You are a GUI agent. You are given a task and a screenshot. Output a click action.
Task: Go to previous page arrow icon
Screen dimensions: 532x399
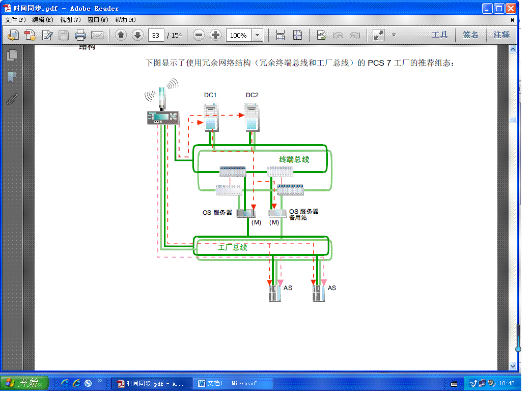[121, 35]
